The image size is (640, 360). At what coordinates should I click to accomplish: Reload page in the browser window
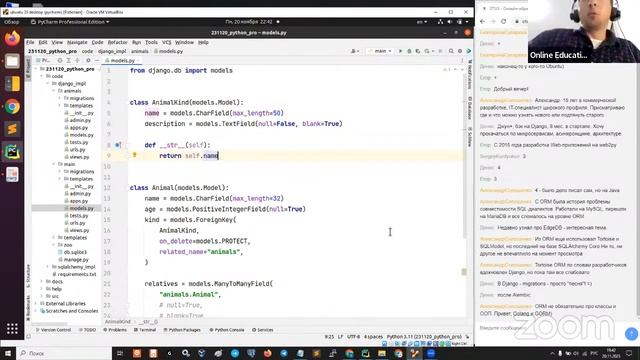point(504,21)
